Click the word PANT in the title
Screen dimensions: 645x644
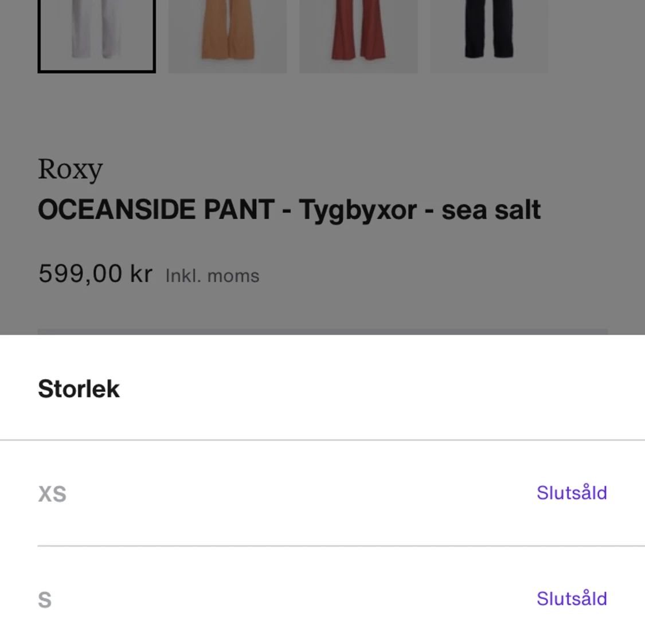coord(239,210)
